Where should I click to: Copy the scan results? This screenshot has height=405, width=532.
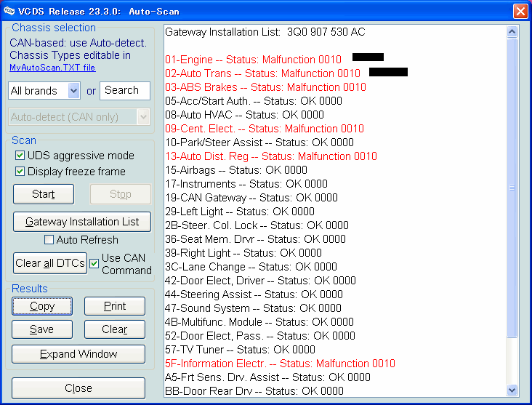point(42,306)
